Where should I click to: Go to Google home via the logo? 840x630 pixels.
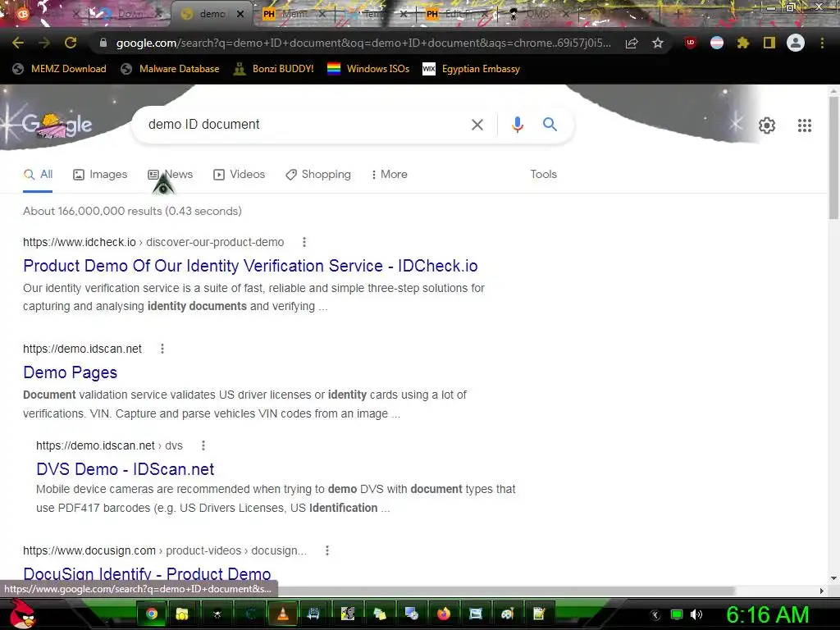[57, 126]
